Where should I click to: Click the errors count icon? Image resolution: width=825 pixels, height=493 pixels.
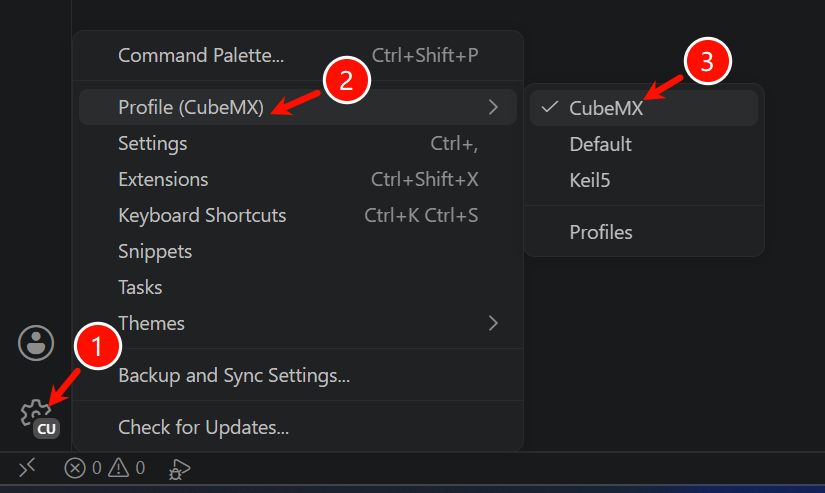75,468
